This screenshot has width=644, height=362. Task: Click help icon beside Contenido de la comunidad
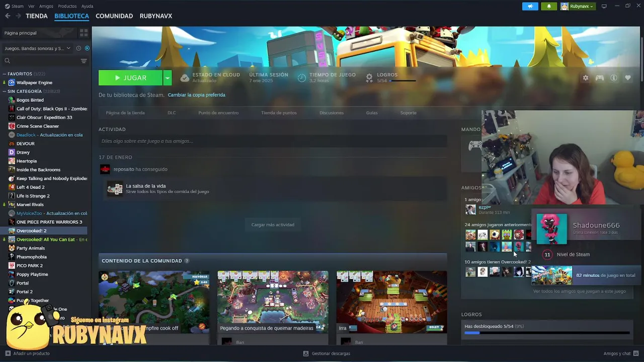(187, 261)
